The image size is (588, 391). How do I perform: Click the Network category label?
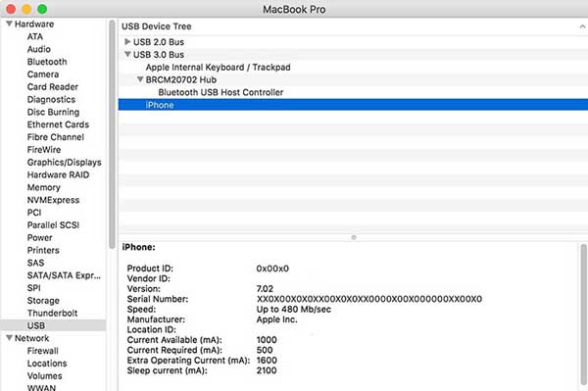tap(32, 338)
